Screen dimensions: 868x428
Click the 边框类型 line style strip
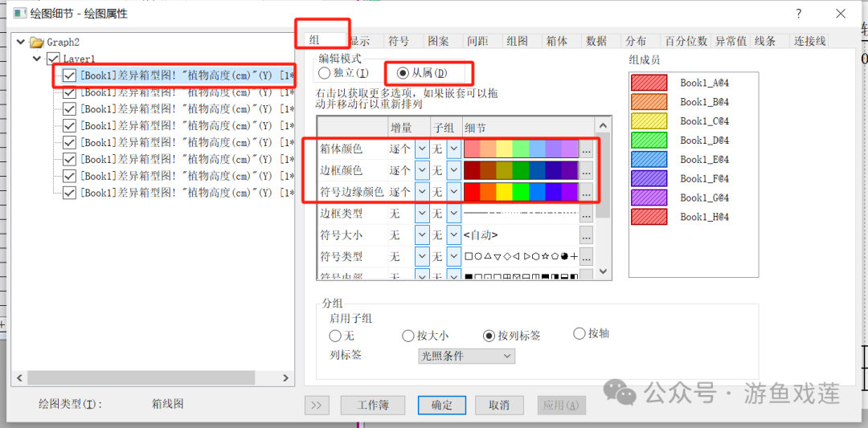(x=520, y=214)
